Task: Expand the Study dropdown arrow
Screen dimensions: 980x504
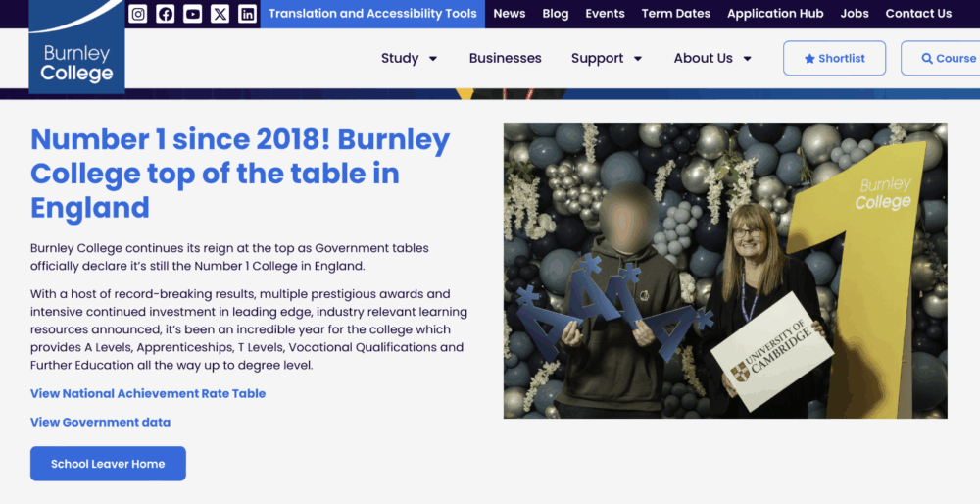Action: (x=432, y=58)
